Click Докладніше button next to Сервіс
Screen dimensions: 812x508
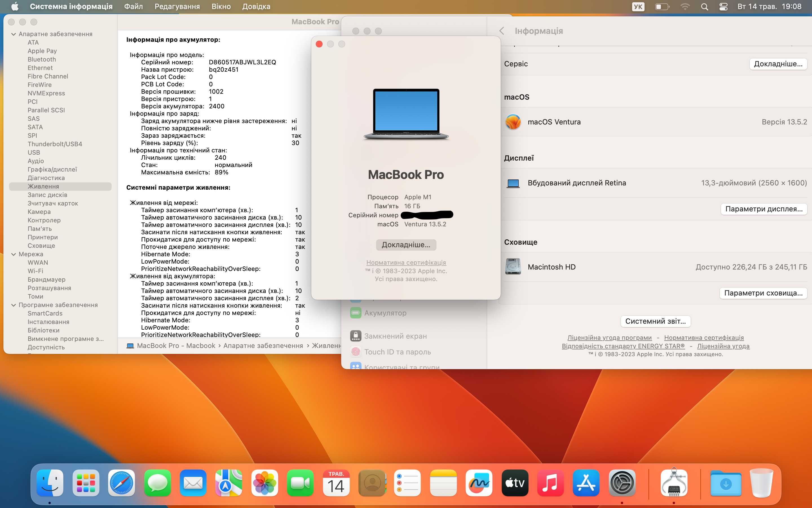tap(778, 64)
